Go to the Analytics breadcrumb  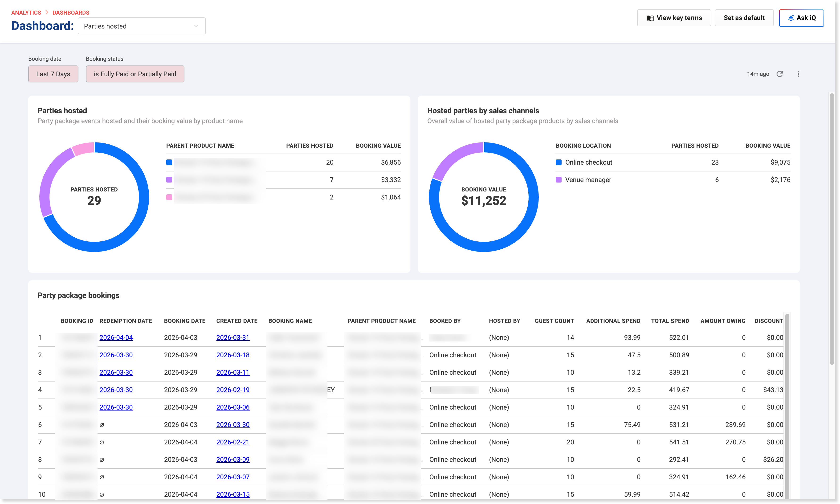click(x=26, y=12)
